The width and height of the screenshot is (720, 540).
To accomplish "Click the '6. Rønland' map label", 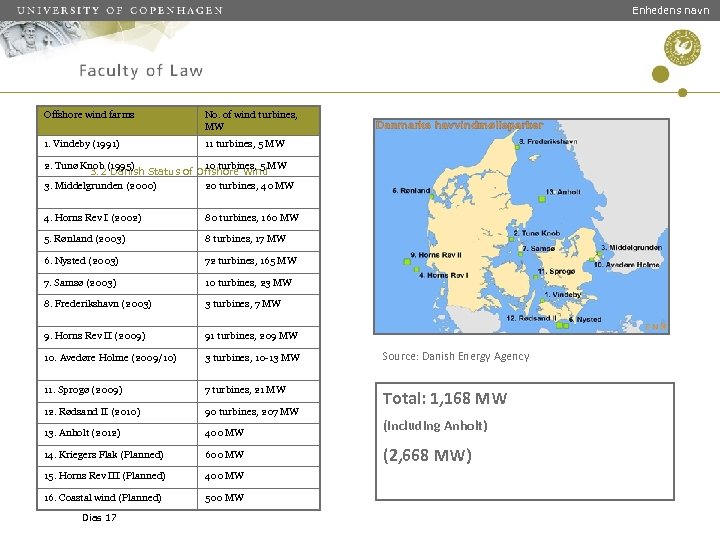I will pos(411,191).
